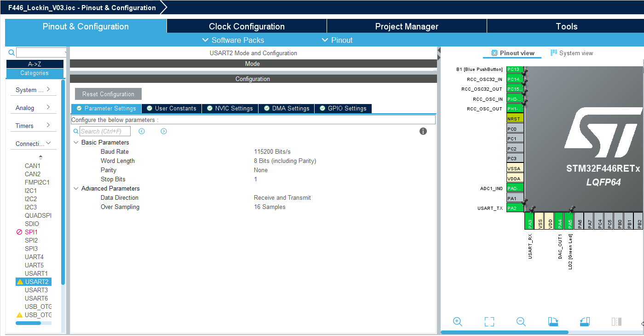Collapse the Connectivity category

coord(33,144)
